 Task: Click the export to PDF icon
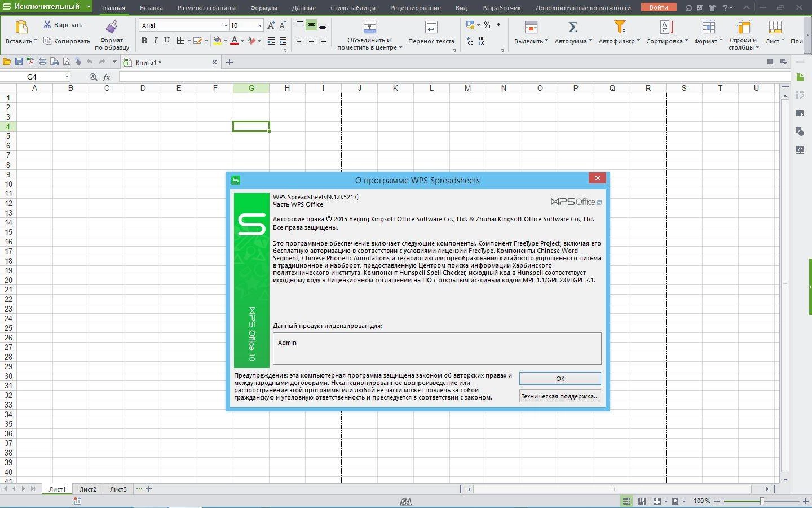click(x=30, y=62)
